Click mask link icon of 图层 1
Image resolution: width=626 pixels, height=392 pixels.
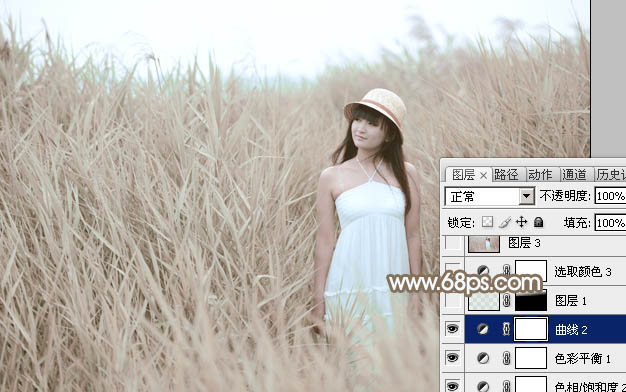coord(506,300)
